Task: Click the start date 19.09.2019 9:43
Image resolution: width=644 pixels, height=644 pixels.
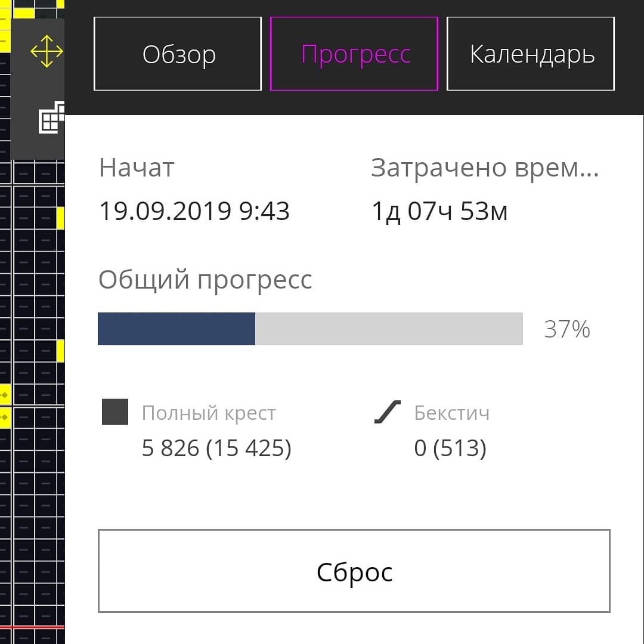Action: 194,211
